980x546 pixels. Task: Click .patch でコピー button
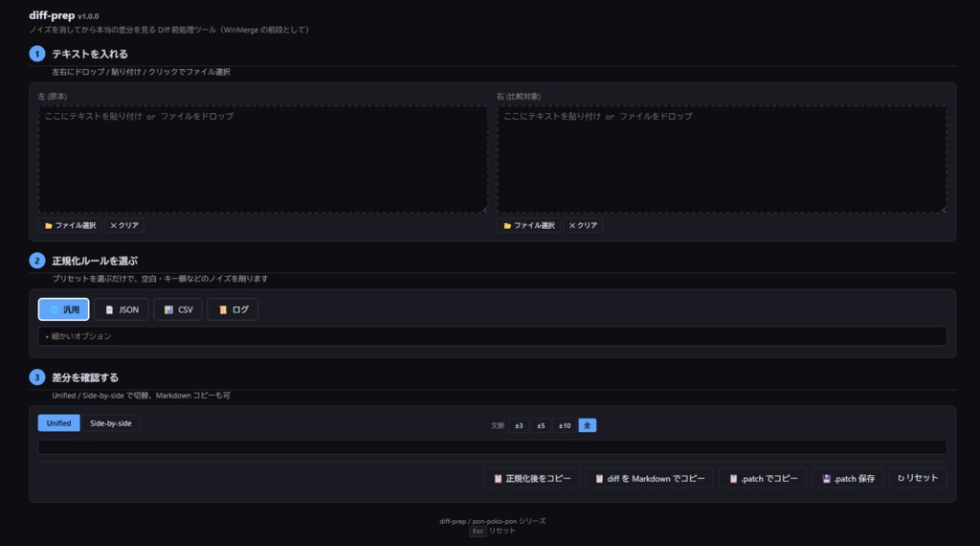pyautogui.click(x=763, y=478)
